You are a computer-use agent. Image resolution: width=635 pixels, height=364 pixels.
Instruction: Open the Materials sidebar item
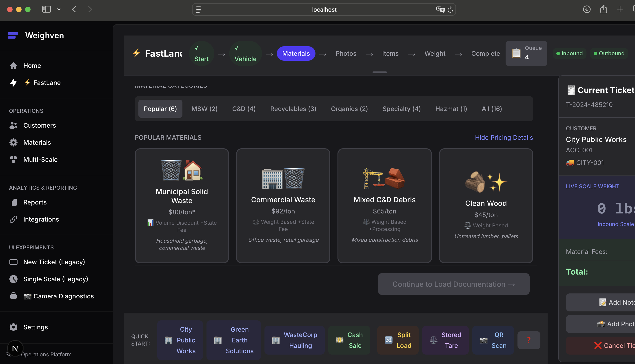coord(37,142)
